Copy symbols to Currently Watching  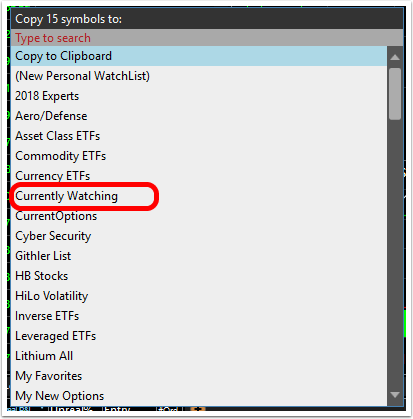pos(199,196)
